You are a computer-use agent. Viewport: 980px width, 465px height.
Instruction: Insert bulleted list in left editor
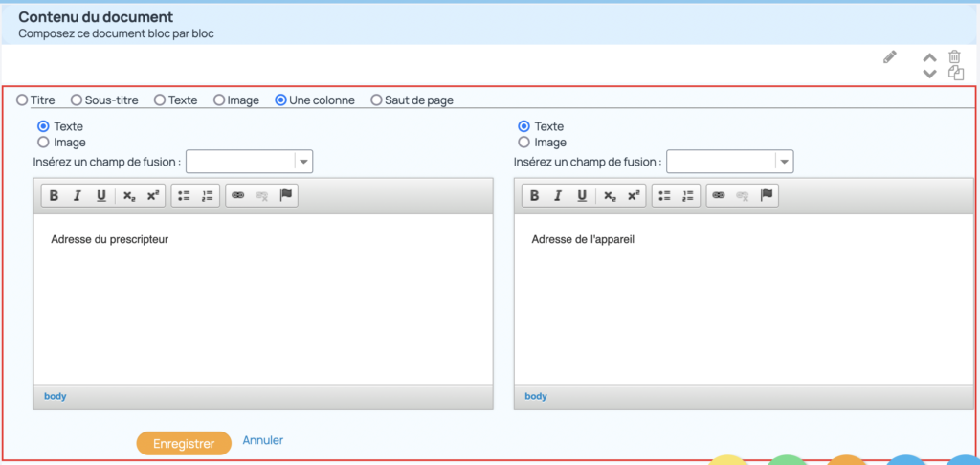point(184,195)
